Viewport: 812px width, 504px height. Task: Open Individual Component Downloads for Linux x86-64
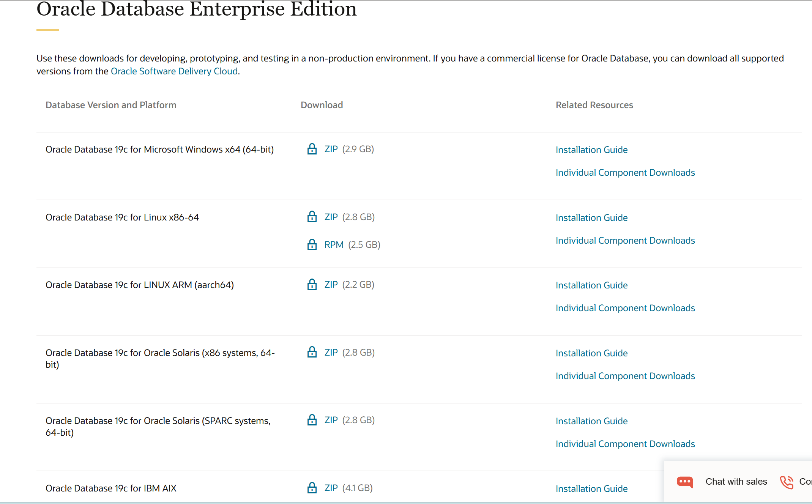pyautogui.click(x=625, y=241)
